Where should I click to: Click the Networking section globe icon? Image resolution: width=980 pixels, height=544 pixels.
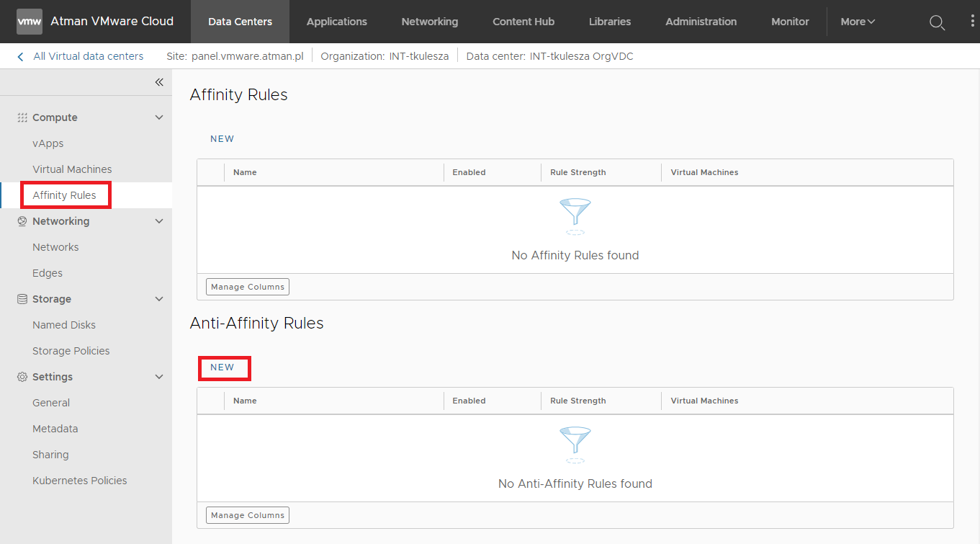[22, 221]
